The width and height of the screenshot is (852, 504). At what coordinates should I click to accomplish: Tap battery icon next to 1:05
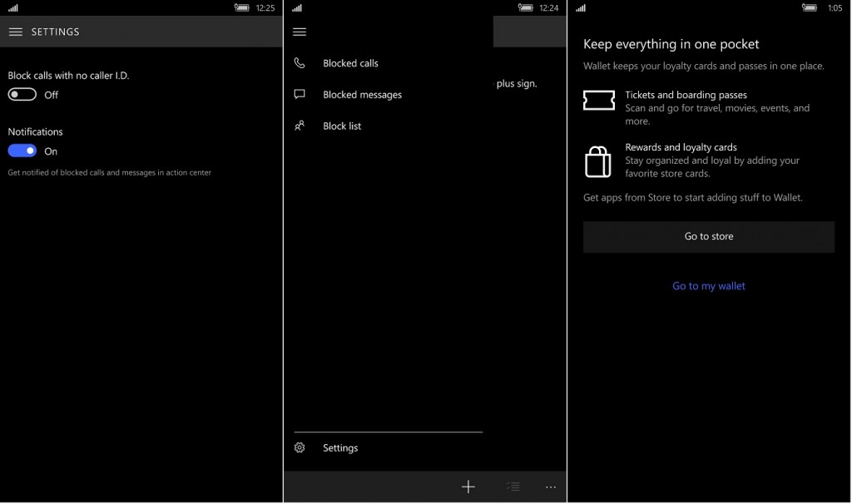click(x=809, y=7)
